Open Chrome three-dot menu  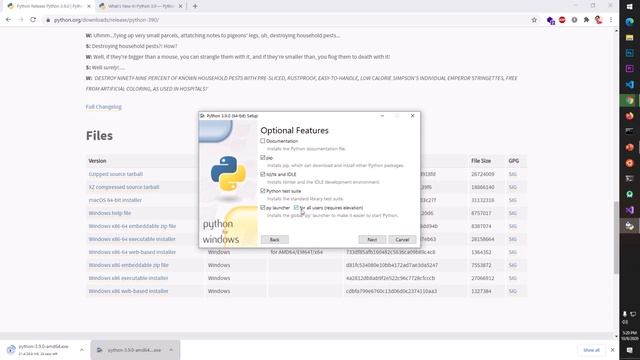tap(611, 20)
